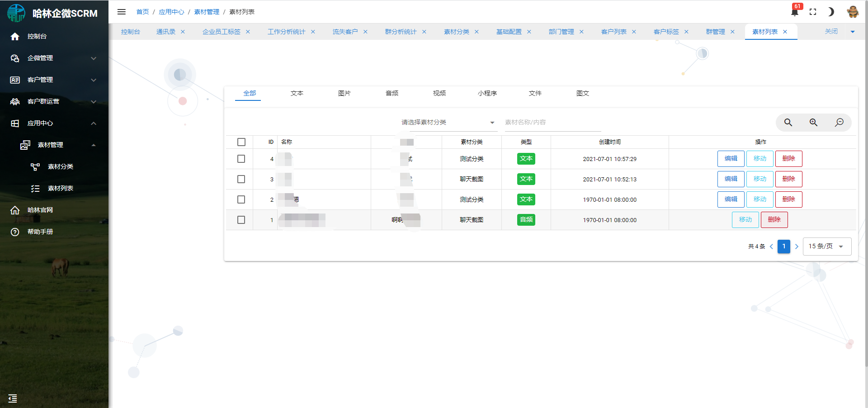868x408 pixels.
Task: Click 编辑 for row ID 4
Action: pos(731,159)
